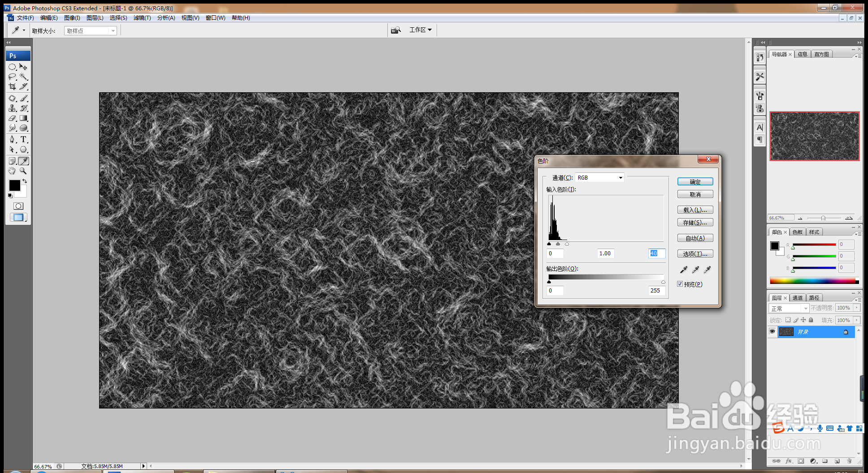Image resolution: width=868 pixels, height=473 pixels.
Task: Open the layer fill slider arrow
Action: (857, 320)
